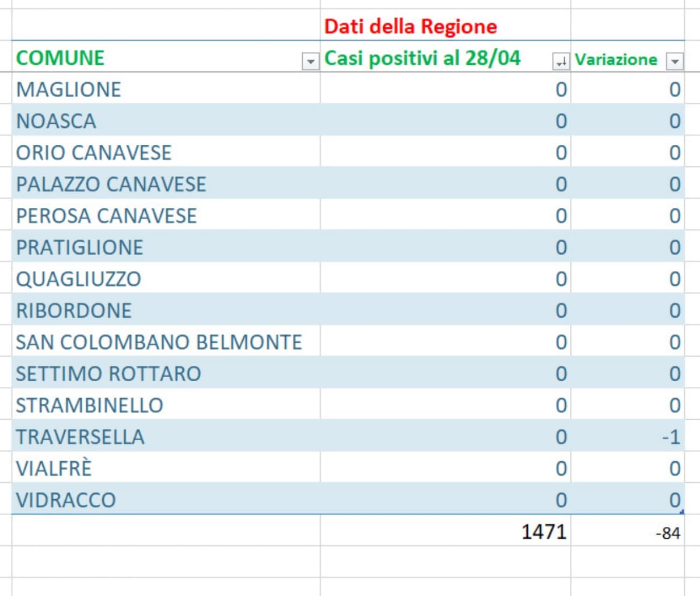This screenshot has height=596, width=700.
Task: Select the RIBORDONE cell
Action: [x=73, y=310]
